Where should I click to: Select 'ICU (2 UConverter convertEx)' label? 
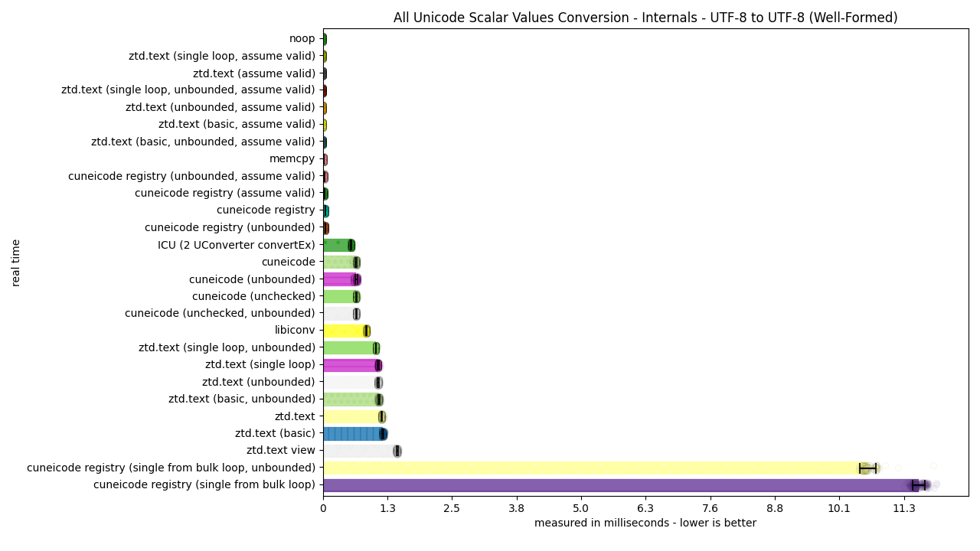click(237, 245)
